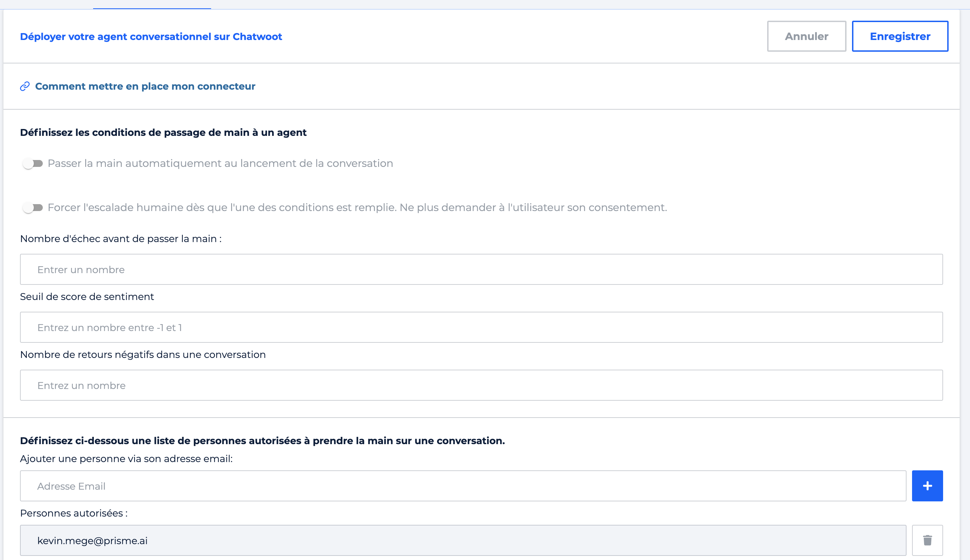The image size is (970, 560).
Task: Click the Enregistrer button
Action: (900, 36)
